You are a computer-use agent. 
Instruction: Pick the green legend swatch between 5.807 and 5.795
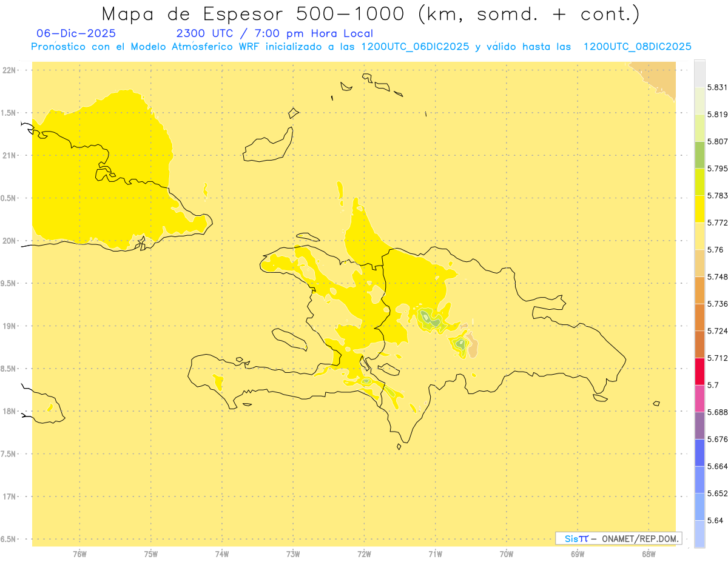click(699, 155)
